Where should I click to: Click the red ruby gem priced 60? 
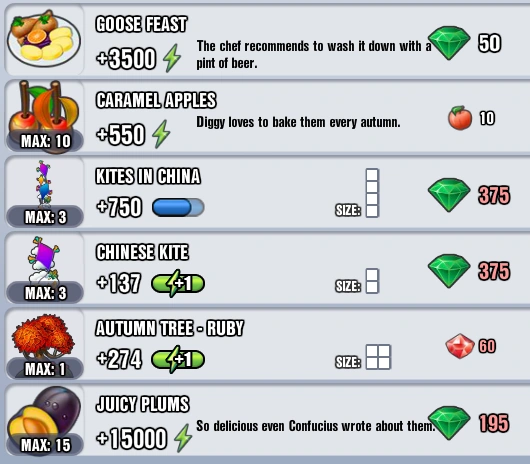pos(460,346)
